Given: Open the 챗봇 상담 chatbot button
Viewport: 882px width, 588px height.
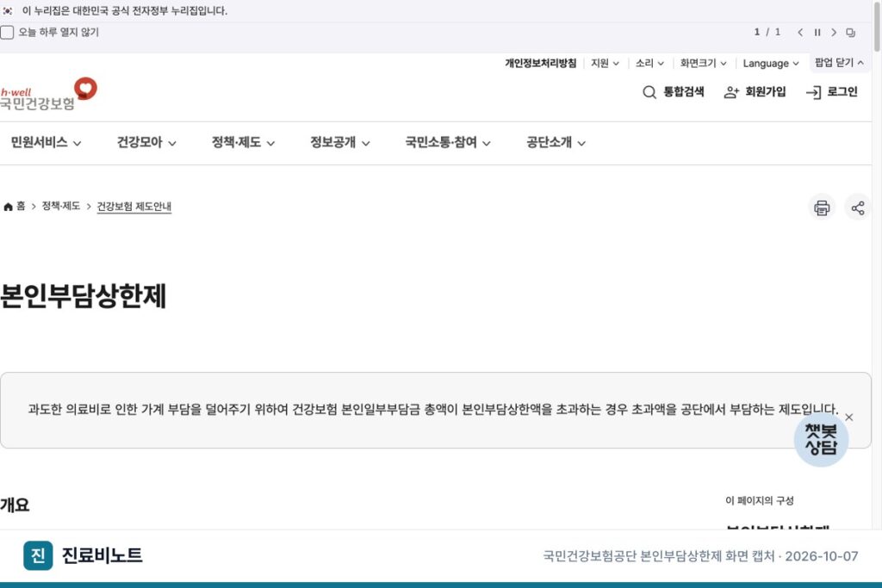Looking at the screenshot, I should 821,440.
